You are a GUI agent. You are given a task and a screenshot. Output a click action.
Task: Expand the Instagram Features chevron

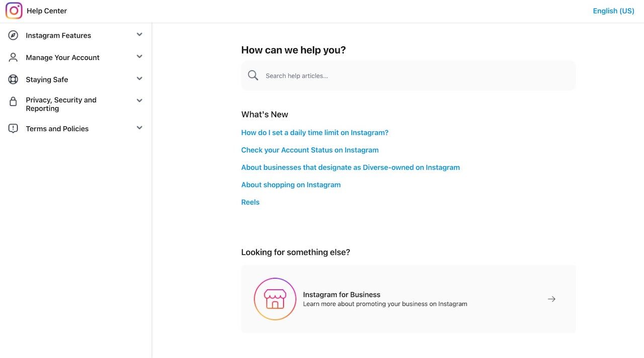[139, 35]
